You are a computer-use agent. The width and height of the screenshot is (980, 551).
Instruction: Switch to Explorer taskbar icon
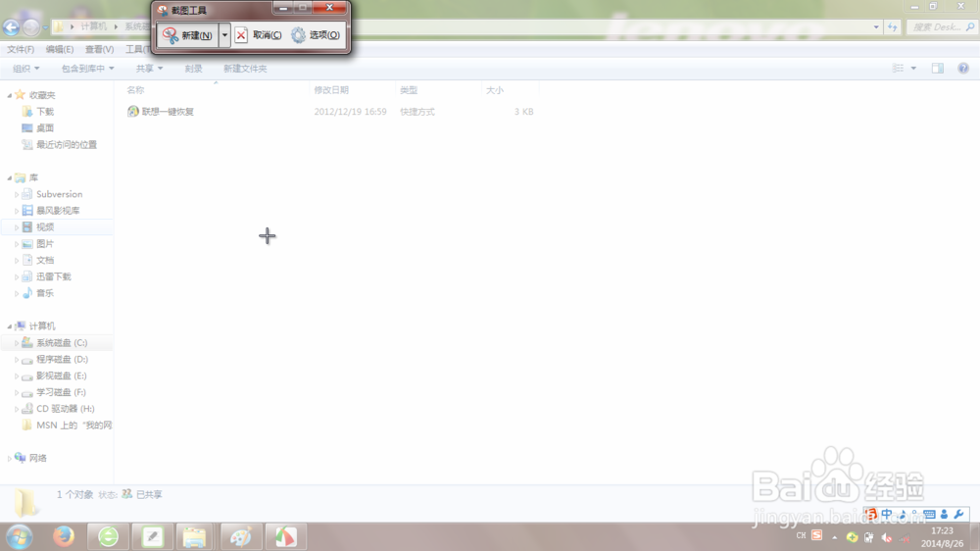(x=194, y=536)
